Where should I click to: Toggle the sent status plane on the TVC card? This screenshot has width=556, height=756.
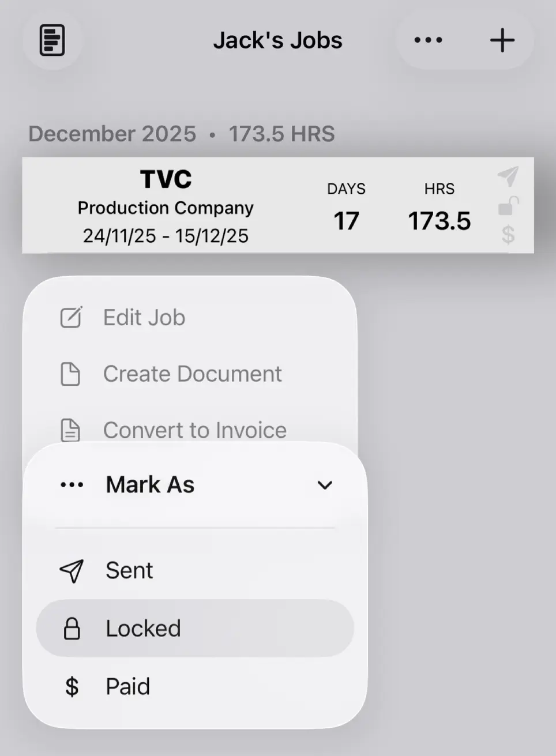coord(507,177)
